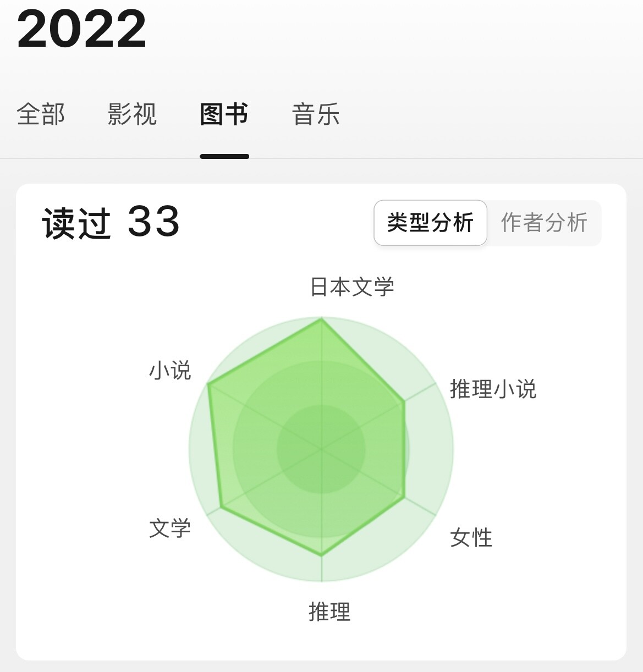The image size is (643, 672).
Task: Enable the 类型分析 segmented option
Action: coord(430,223)
